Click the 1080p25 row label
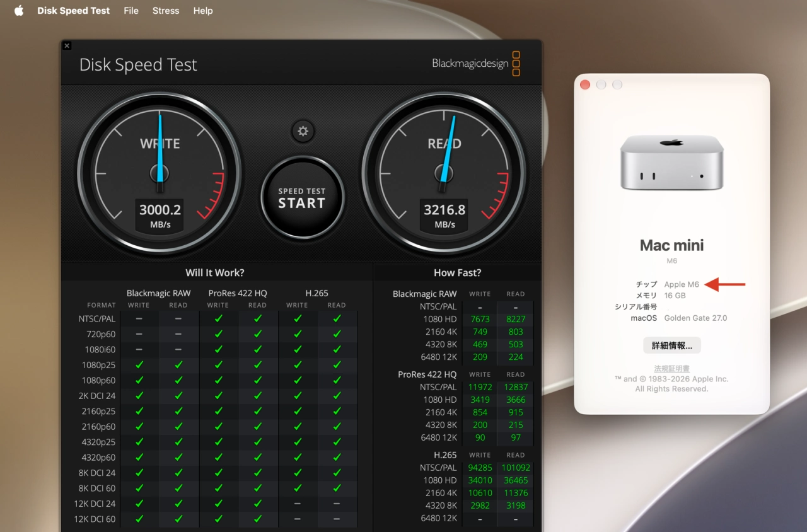 [98, 365]
